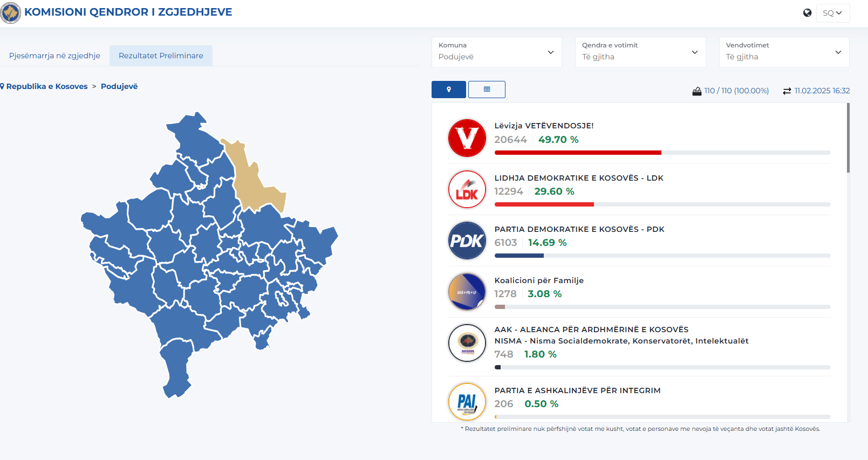
Task: Switch to Pjesëmarrja në zgjedhje tab
Action: pos(54,56)
